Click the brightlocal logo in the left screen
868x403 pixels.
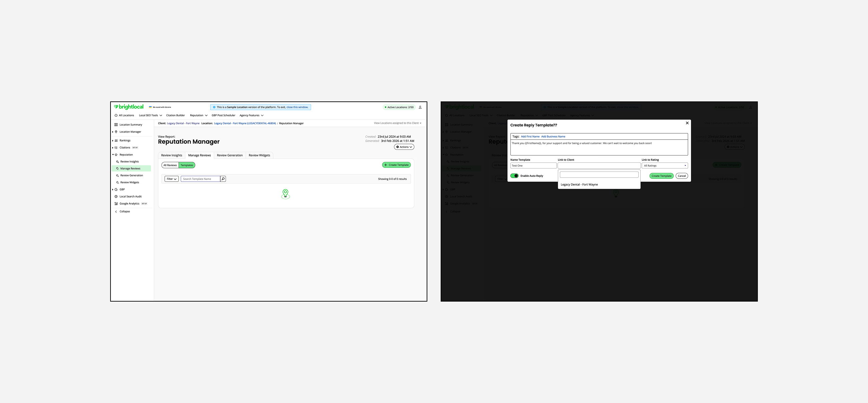[x=129, y=107]
